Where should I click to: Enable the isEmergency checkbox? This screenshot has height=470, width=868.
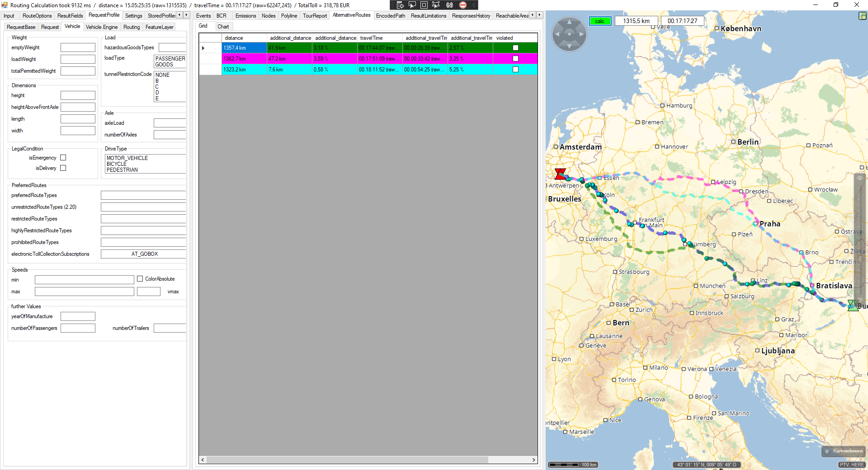click(x=63, y=158)
